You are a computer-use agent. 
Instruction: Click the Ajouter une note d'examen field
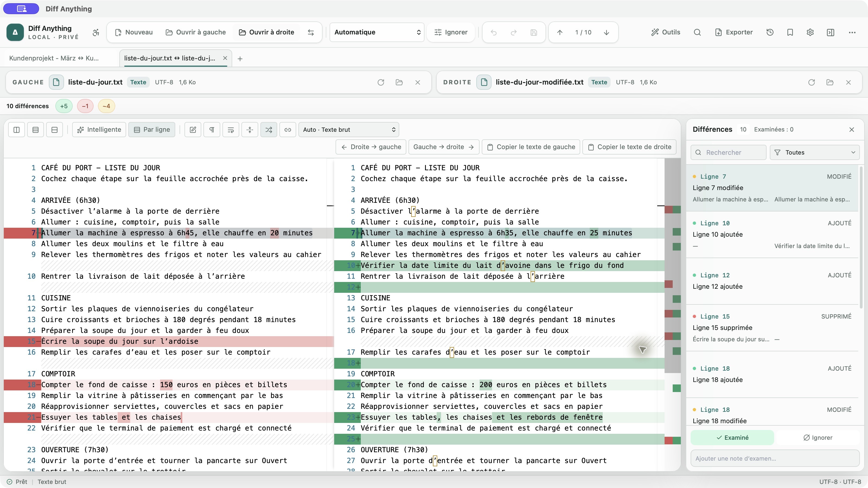(x=775, y=459)
